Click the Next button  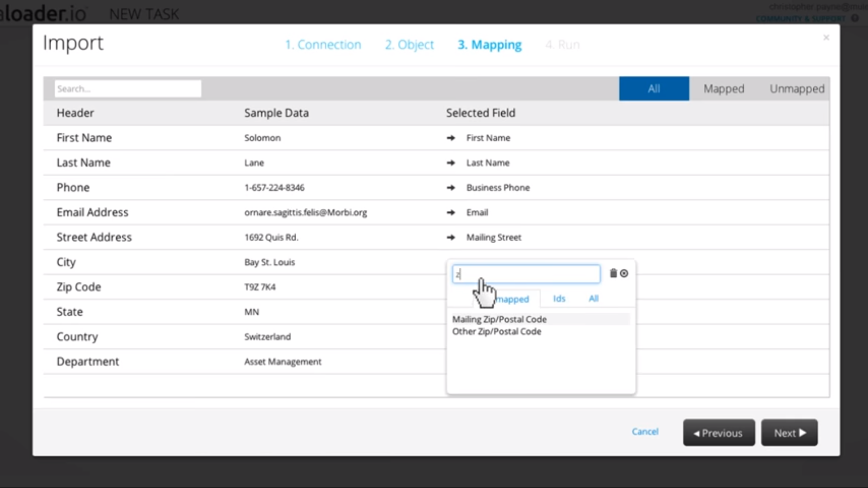(789, 432)
